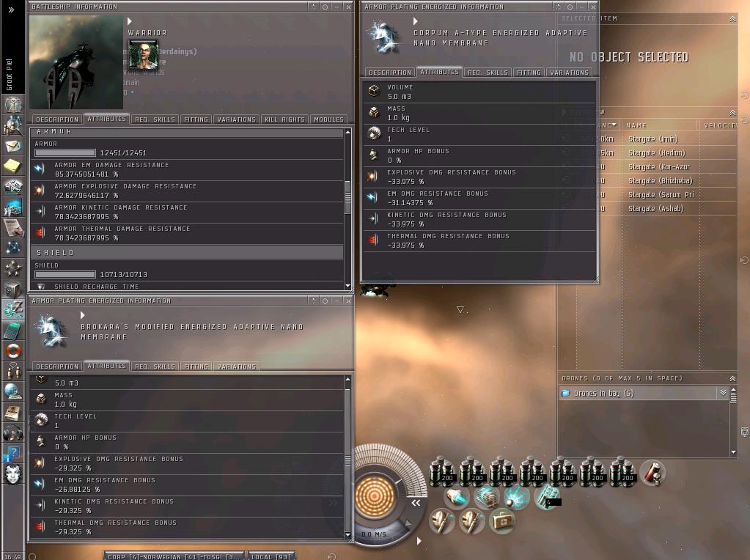Activate the second low-slot hardener module
This screenshot has height=560, width=750.
pos(471,521)
